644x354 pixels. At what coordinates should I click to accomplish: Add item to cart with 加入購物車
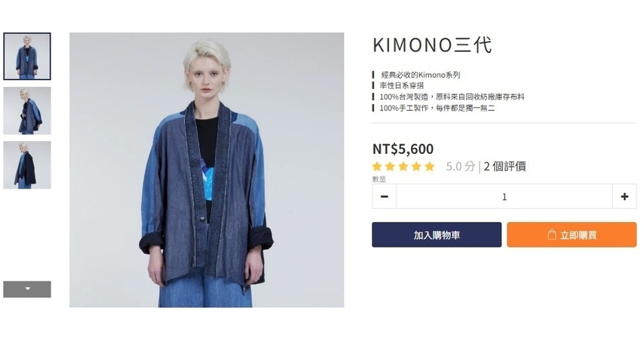(x=437, y=235)
